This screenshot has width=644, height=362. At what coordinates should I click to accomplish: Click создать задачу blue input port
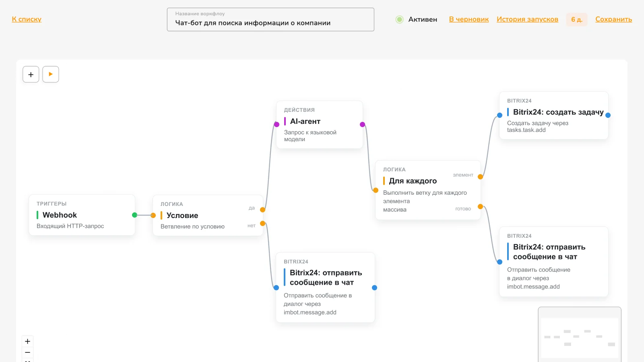click(500, 115)
